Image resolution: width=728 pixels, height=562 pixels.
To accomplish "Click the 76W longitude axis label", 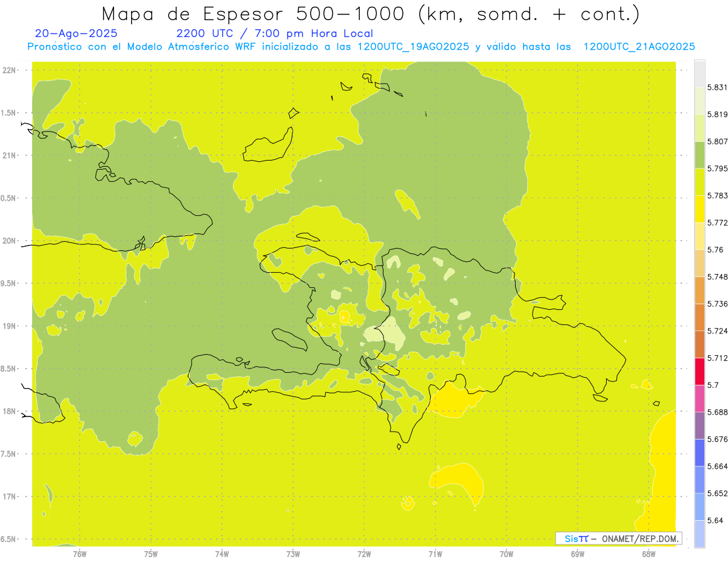I will [x=79, y=554].
